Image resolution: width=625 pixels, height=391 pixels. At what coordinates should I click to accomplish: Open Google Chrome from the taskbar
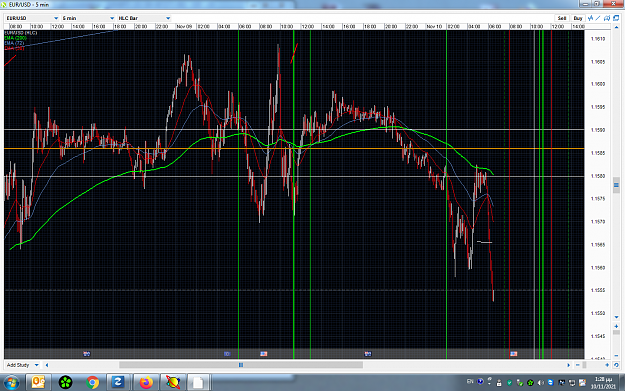(92, 383)
